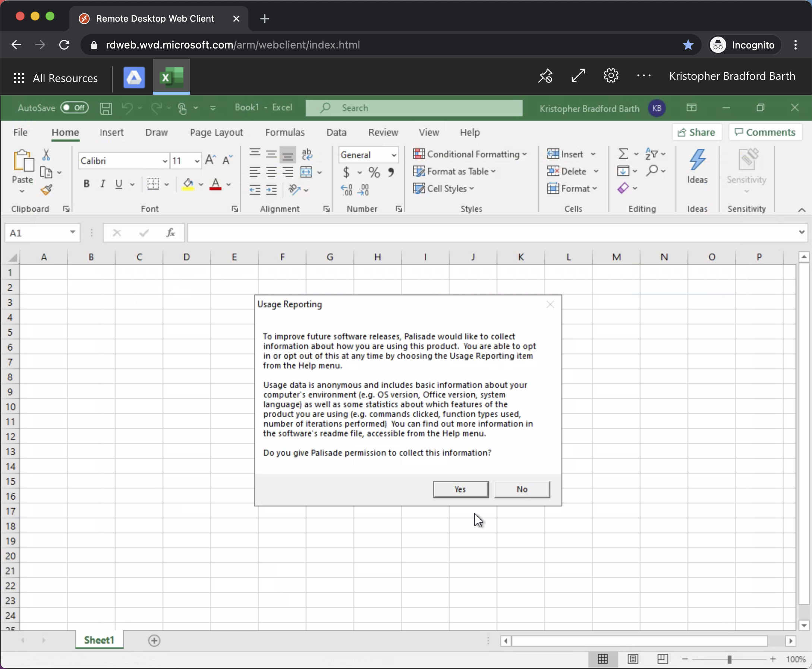Screen dimensions: 812x669
Task: Click the Increase Decimal icon
Action: (346, 189)
